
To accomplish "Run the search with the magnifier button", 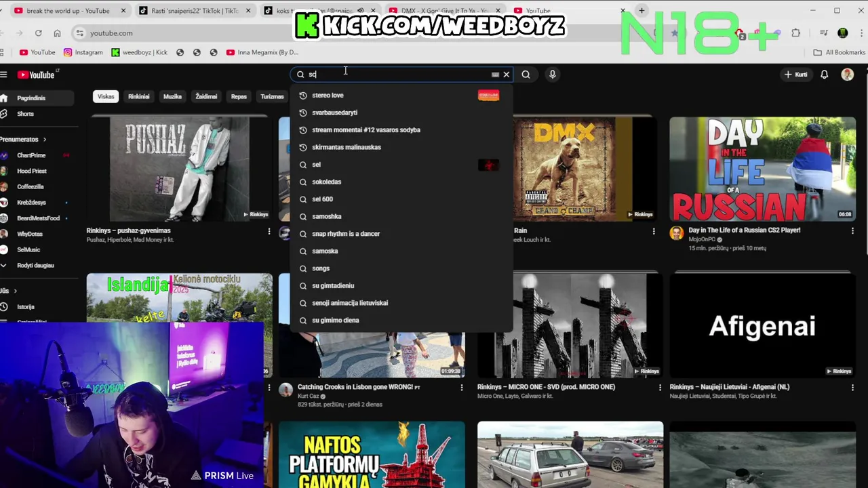I will 526,75.
